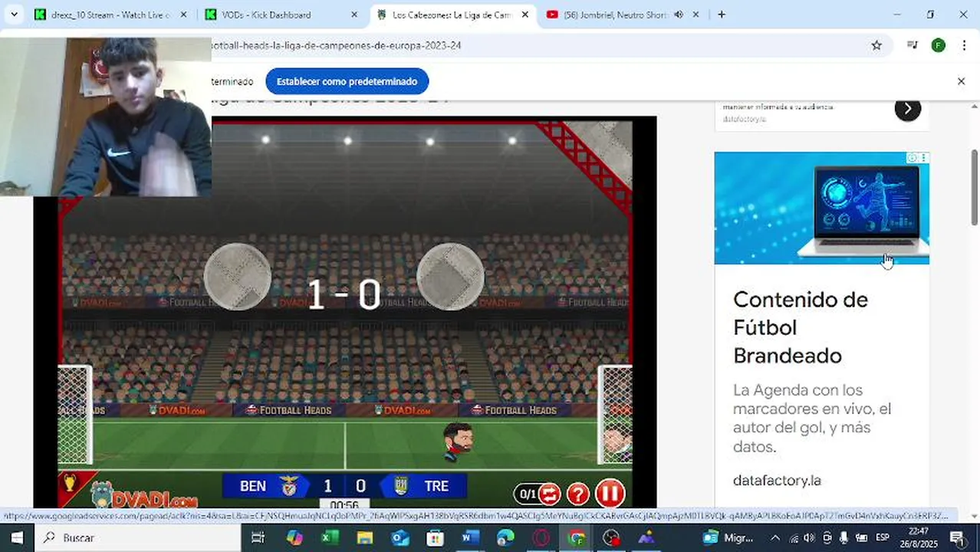Open the media control icon in Chrome toolbar
980x552 pixels.
(x=913, y=45)
